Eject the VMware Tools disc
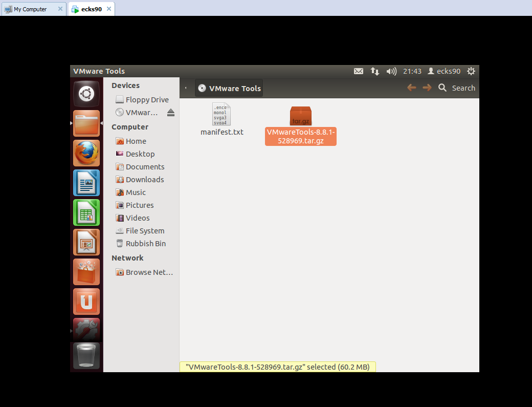 point(171,113)
